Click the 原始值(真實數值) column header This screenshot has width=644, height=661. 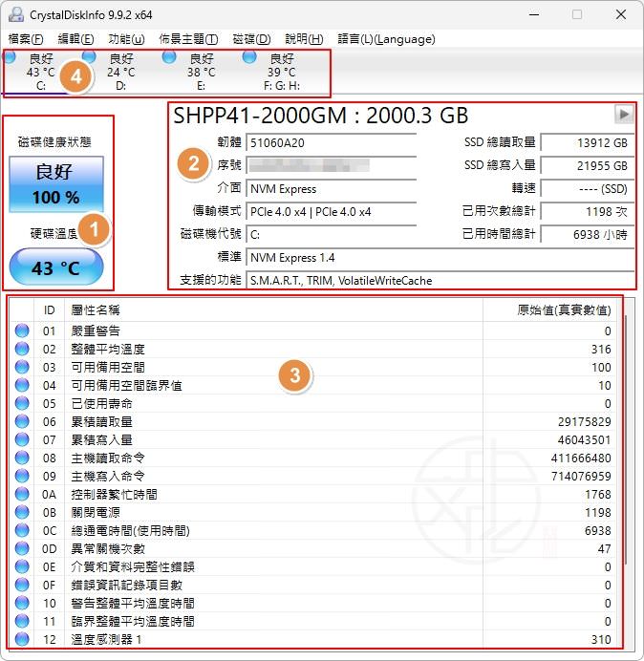click(551, 310)
